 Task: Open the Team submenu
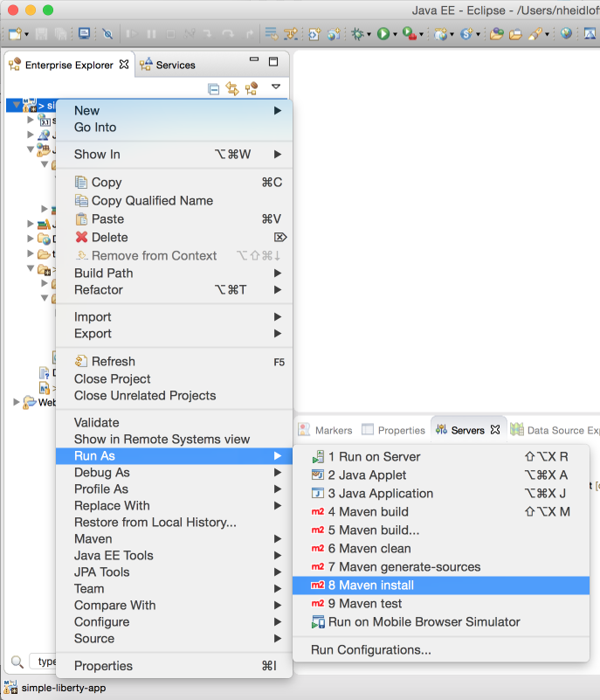pos(175,589)
